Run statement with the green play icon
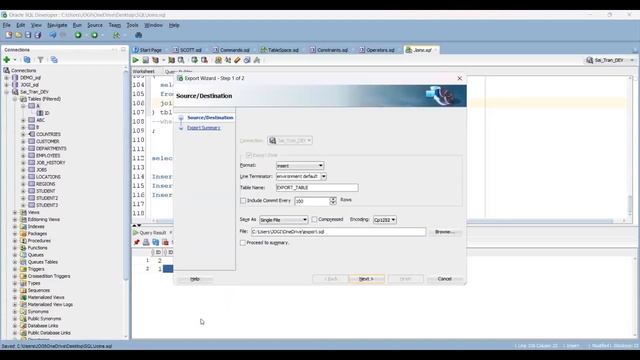 tap(136, 60)
